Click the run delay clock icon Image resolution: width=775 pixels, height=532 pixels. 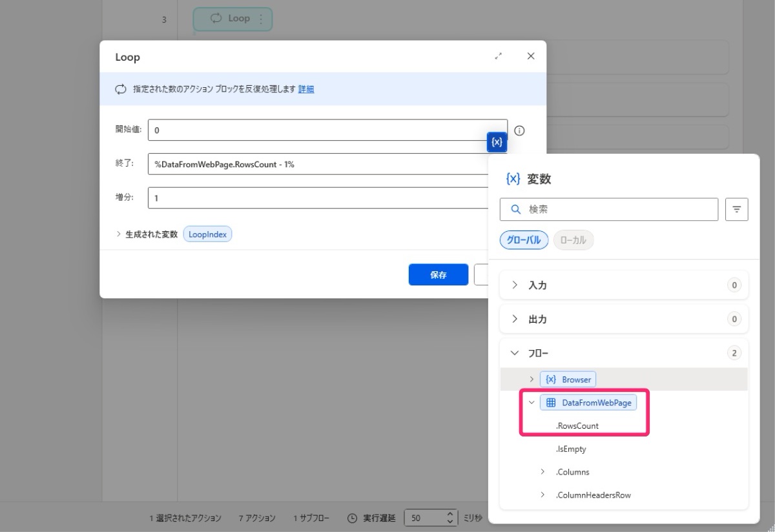(352, 518)
